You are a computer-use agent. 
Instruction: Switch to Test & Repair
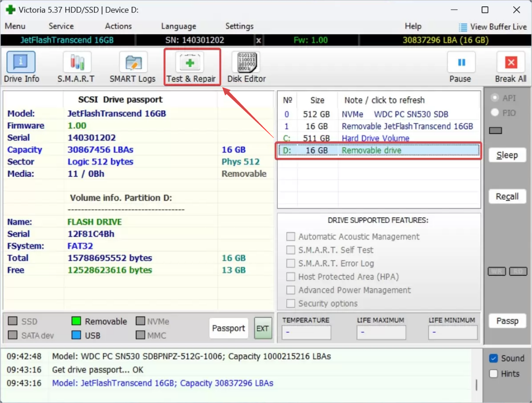point(191,67)
